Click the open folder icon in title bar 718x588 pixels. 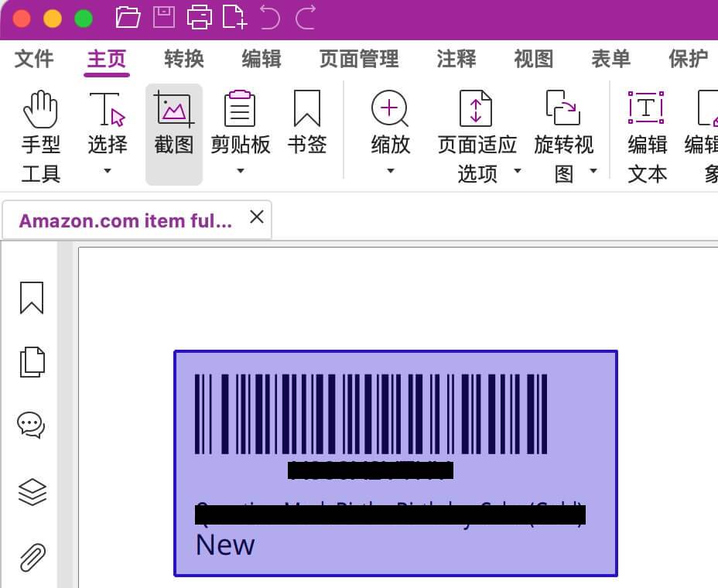(x=128, y=18)
